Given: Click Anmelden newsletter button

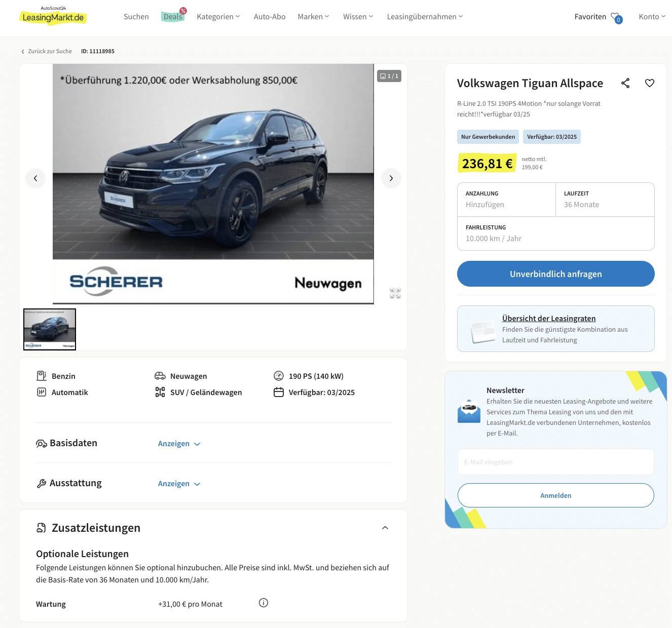Looking at the screenshot, I should point(556,495).
